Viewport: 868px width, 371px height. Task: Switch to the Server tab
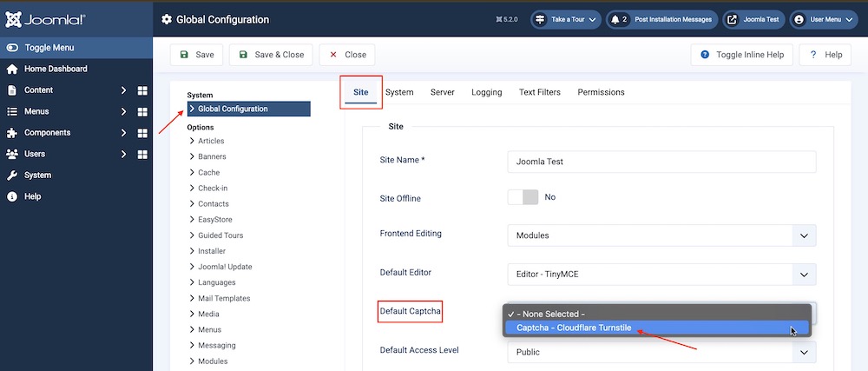pyautogui.click(x=442, y=92)
